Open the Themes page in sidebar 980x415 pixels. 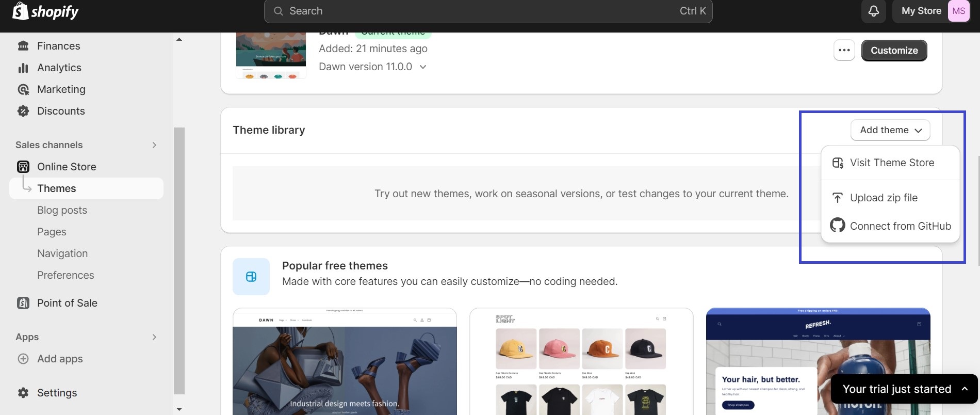pyautogui.click(x=86, y=188)
